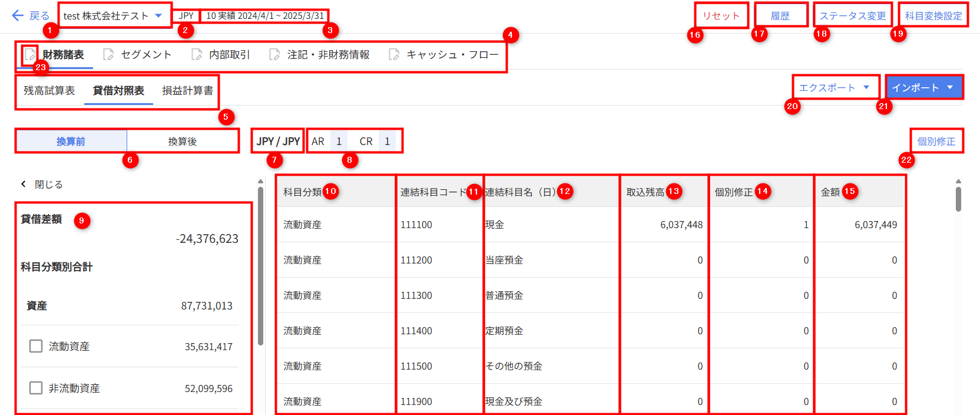Click the document icon beside キャッシュ・フロー

394,55
